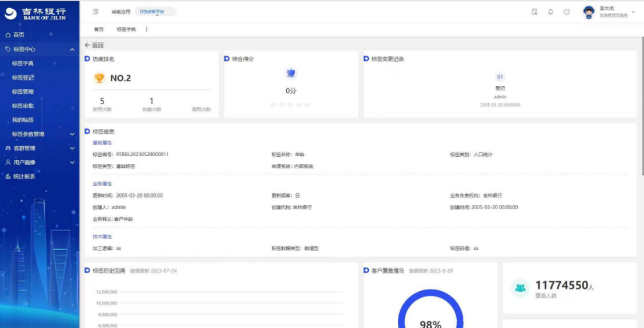Screen dimensions: 644x328
Task: Open the tab bar more-options dots
Action: tap(147, 29)
